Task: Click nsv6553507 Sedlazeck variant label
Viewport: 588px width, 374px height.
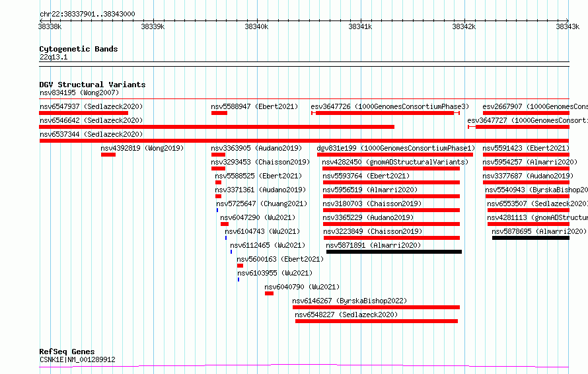Action: click(537, 204)
